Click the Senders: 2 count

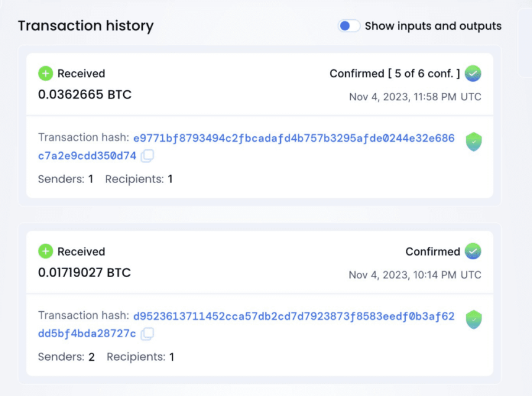(66, 357)
